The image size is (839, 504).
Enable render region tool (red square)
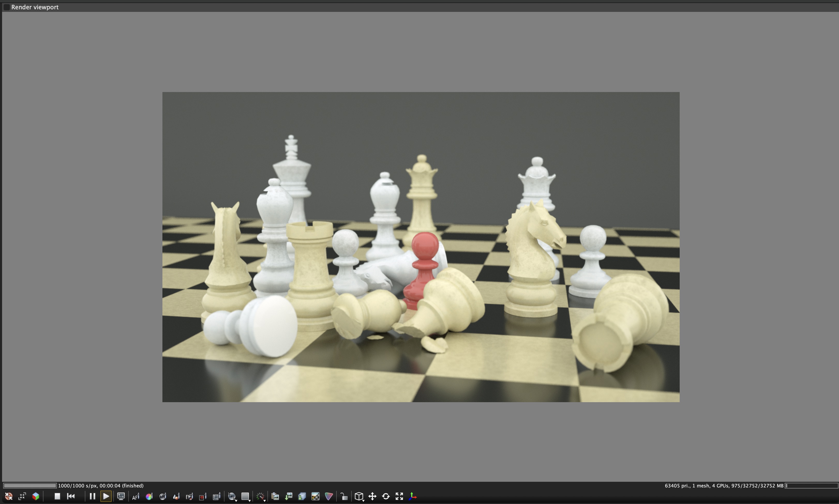coord(203,497)
